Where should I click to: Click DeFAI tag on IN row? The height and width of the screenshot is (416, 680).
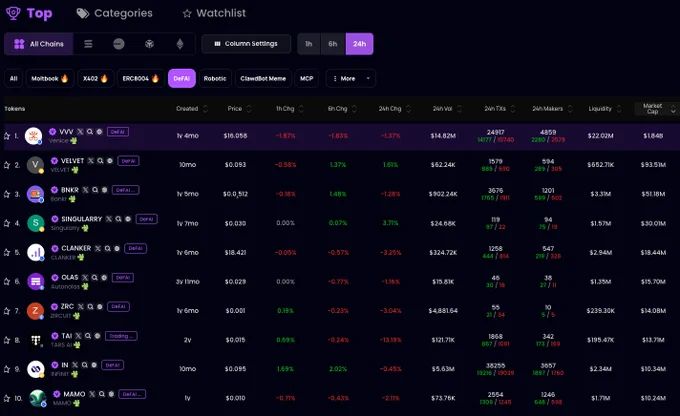coord(112,365)
